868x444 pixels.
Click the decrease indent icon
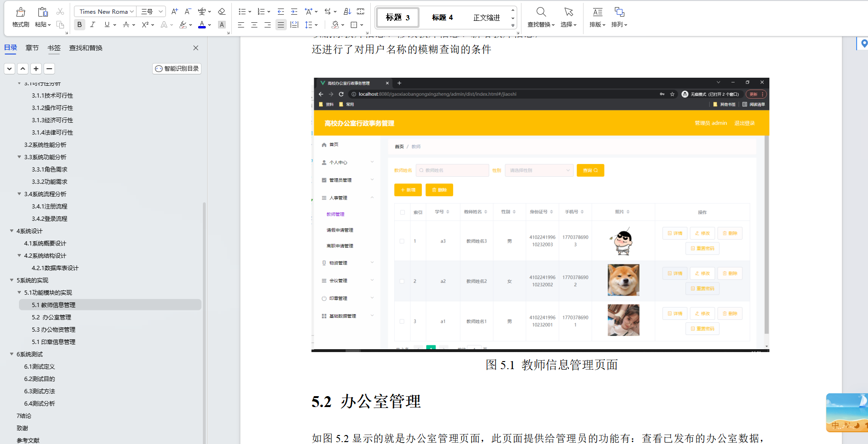click(281, 11)
